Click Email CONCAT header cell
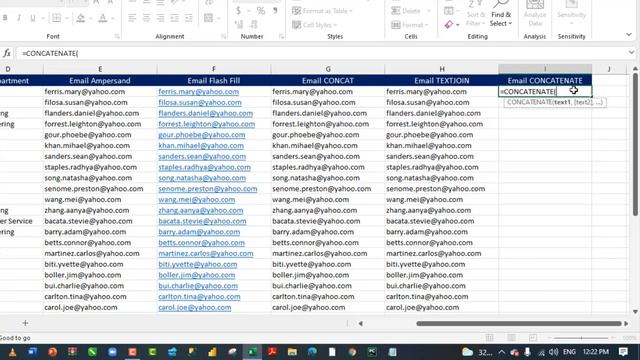 coord(328,80)
